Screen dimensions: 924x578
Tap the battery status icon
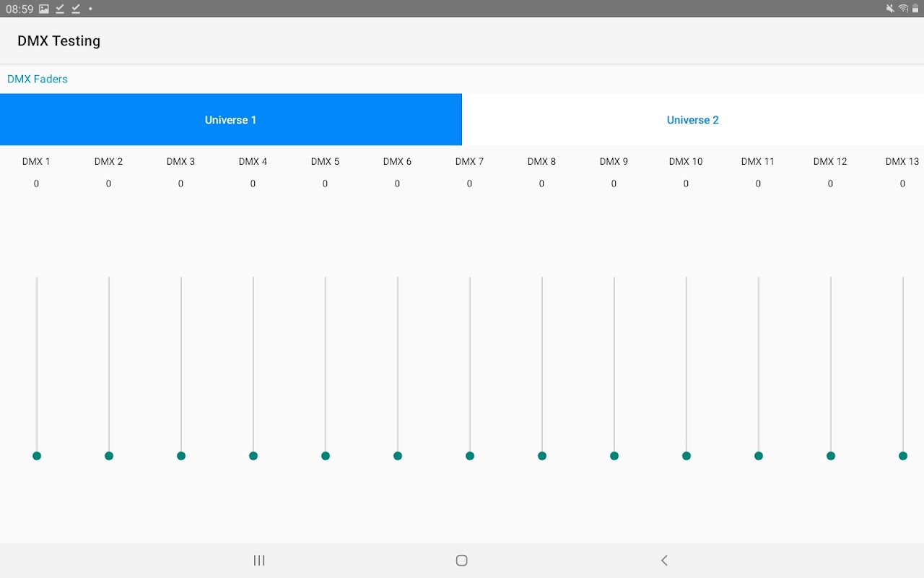[x=915, y=9]
